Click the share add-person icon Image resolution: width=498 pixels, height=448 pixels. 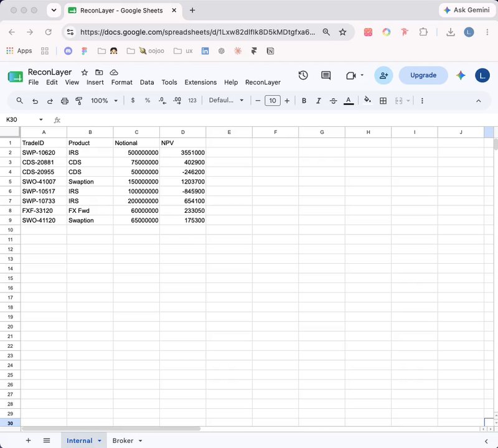point(383,75)
